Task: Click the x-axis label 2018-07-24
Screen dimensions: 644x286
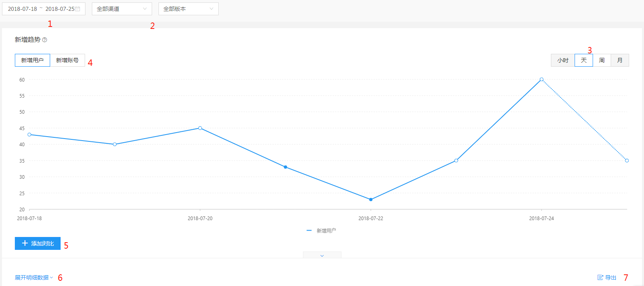Action: (542, 219)
